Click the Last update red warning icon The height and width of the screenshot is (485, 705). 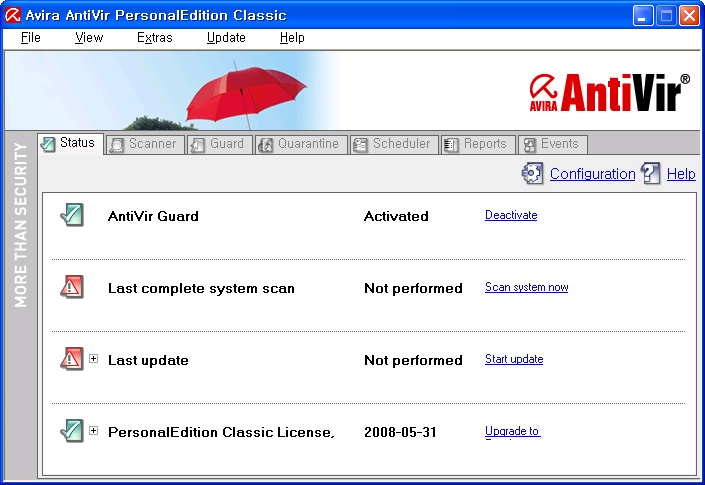(72, 359)
